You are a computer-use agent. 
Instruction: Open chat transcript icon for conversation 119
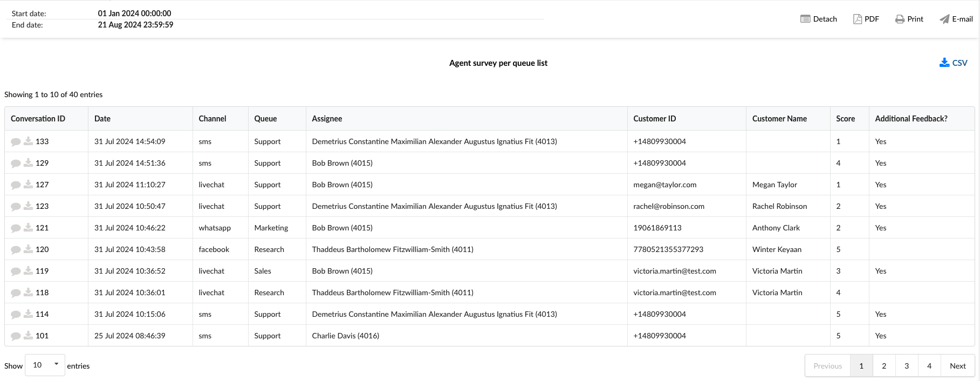(x=16, y=271)
